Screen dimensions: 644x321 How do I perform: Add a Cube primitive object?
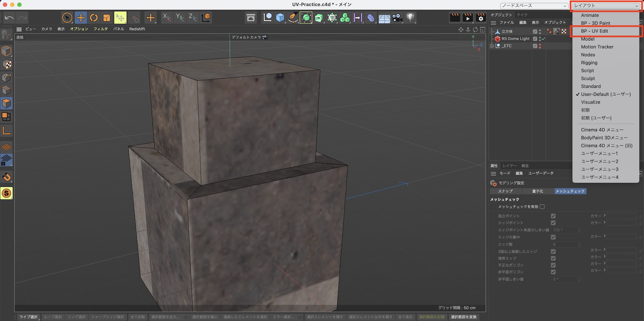pos(280,18)
